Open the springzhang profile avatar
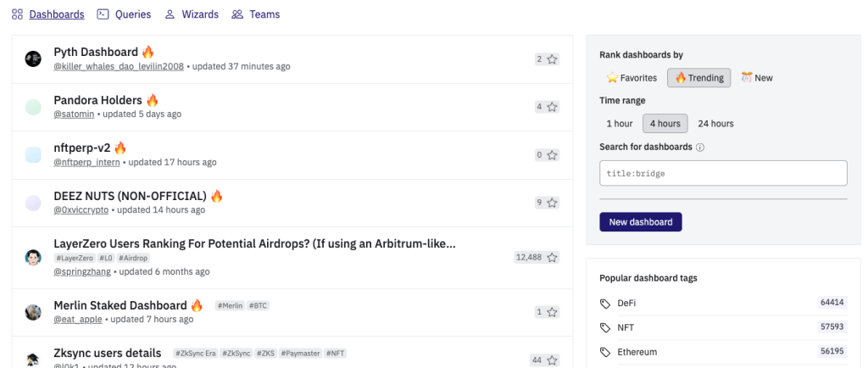The height and width of the screenshot is (368, 868). point(33,258)
